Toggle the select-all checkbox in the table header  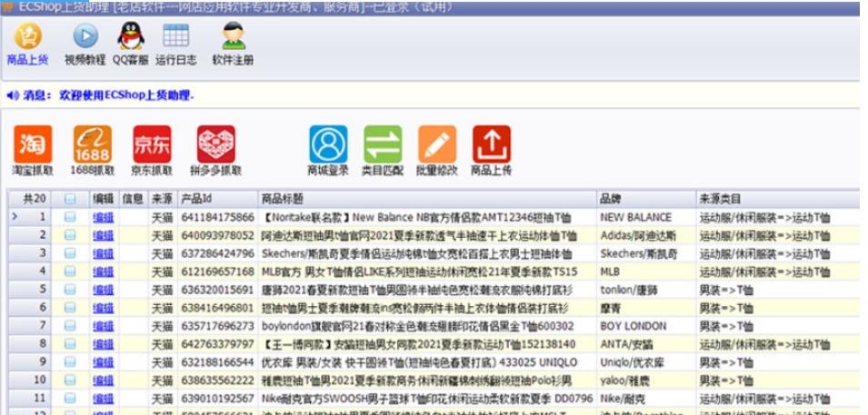click(70, 199)
